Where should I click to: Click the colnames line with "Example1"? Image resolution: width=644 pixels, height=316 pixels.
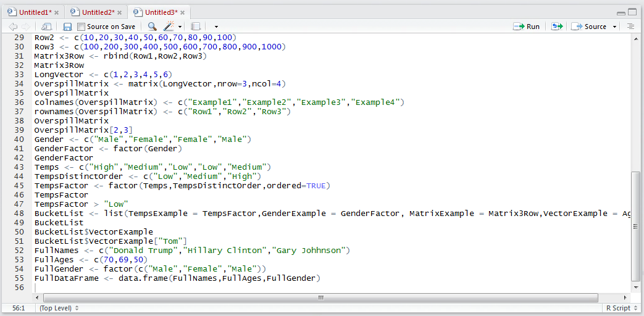click(x=219, y=102)
